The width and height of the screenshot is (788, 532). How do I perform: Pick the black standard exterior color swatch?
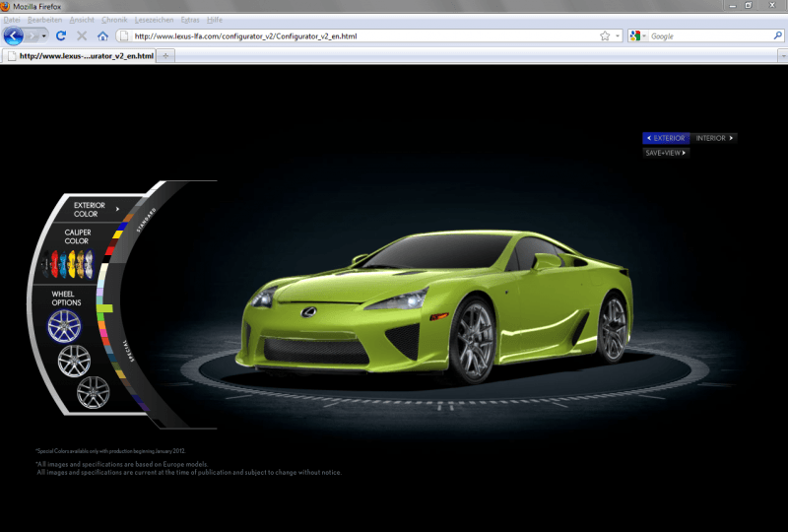click(106, 258)
